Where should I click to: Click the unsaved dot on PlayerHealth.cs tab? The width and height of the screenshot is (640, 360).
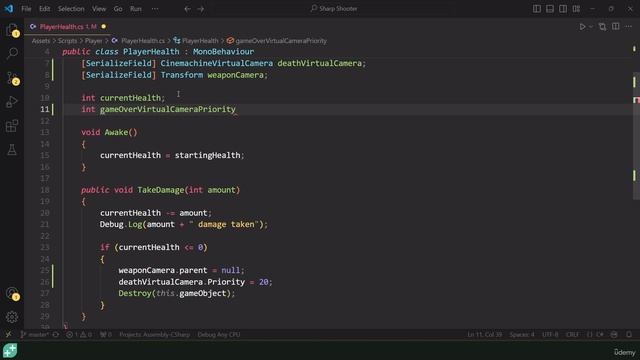point(104,27)
